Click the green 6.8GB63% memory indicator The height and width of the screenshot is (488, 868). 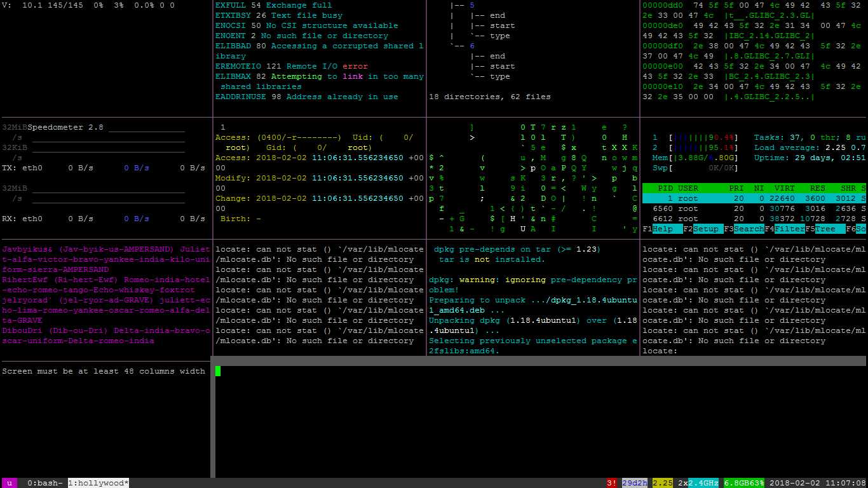[x=744, y=483]
